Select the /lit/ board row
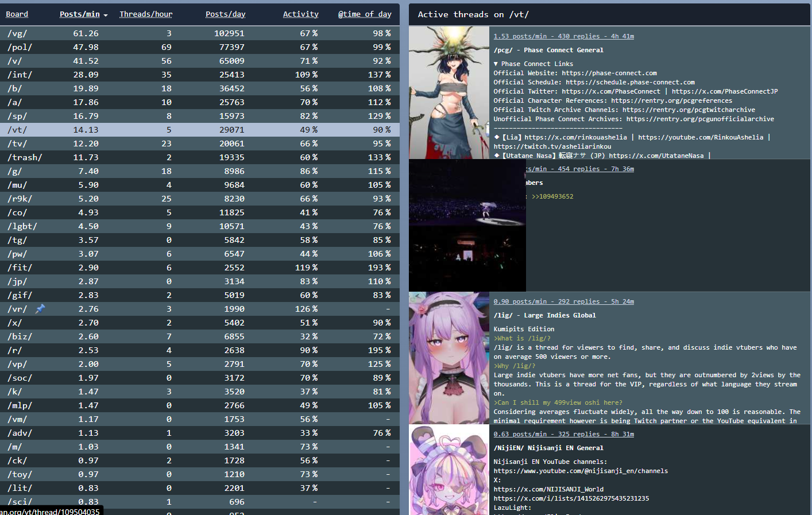This screenshot has width=812, height=515. (200, 488)
